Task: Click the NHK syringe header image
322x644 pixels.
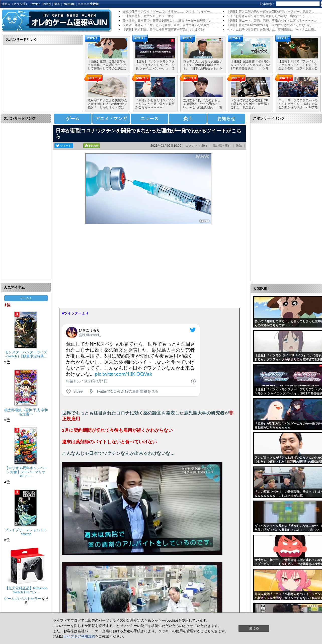Action: coord(148,189)
